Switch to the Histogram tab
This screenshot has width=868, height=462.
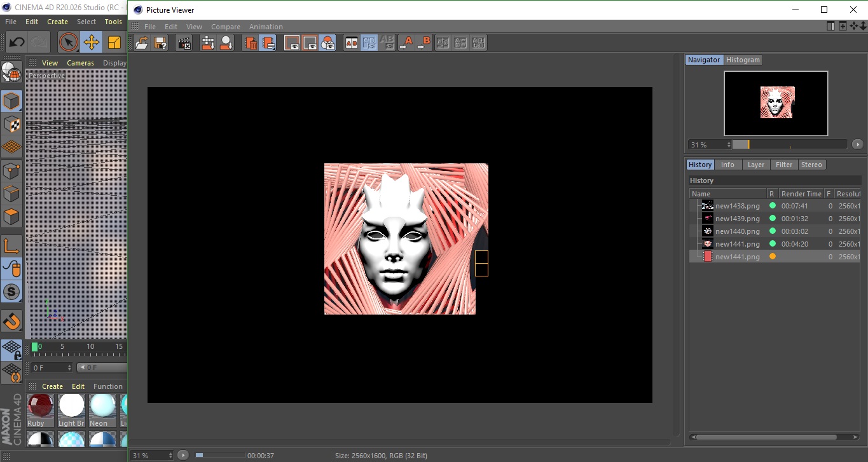[743, 60]
